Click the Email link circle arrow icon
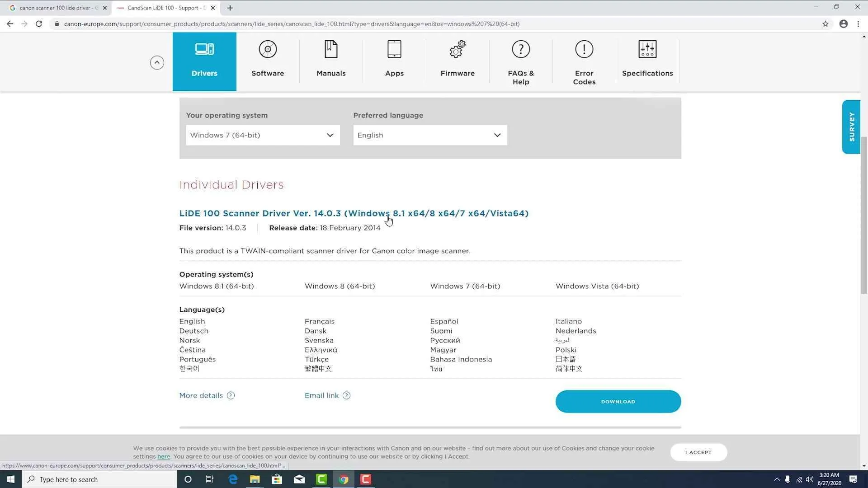 click(346, 395)
